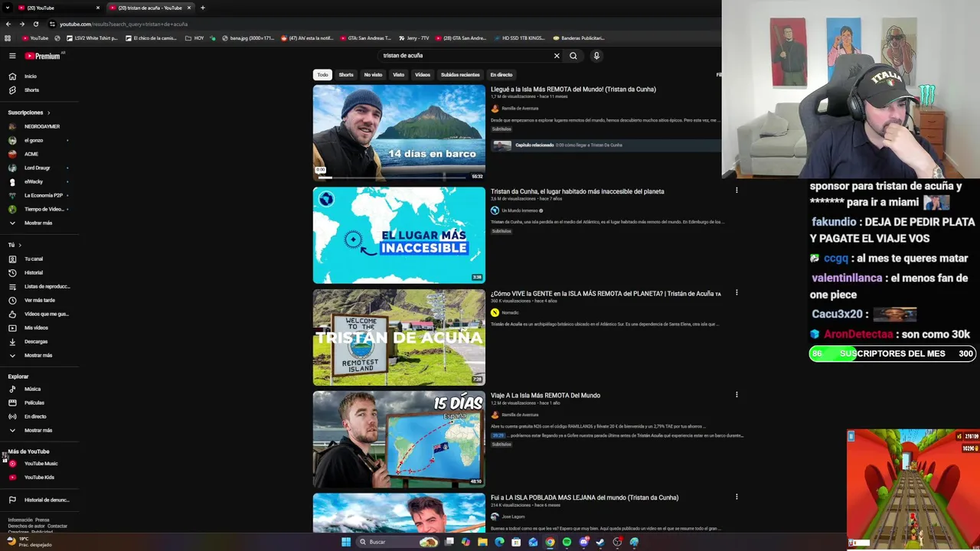
Task: Expand 'Mostrar más' under Explorar
Action: [38, 430]
